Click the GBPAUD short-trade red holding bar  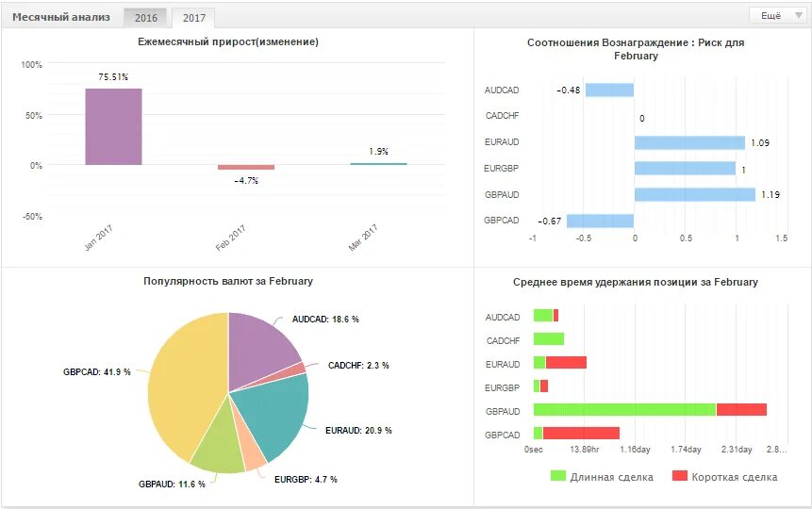pos(741,410)
